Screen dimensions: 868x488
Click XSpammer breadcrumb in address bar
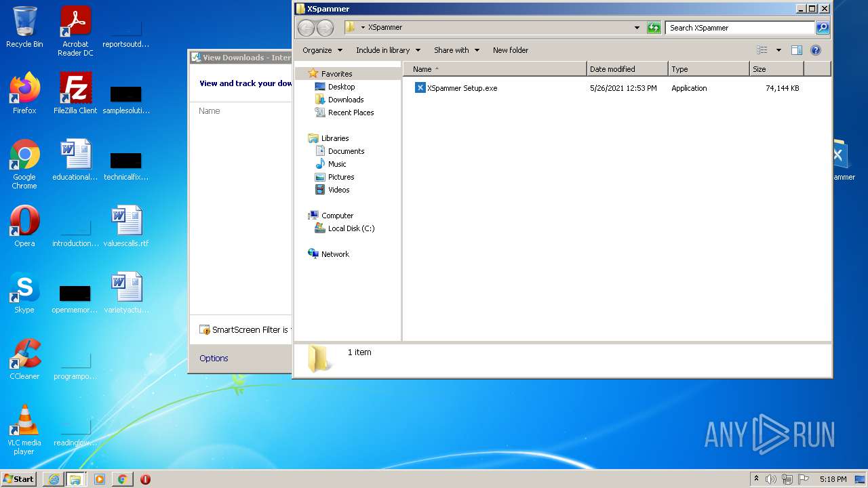[385, 28]
